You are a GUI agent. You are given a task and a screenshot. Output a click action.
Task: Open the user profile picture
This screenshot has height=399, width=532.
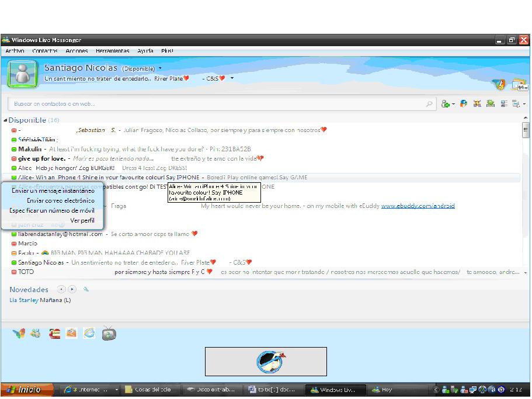(22, 74)
